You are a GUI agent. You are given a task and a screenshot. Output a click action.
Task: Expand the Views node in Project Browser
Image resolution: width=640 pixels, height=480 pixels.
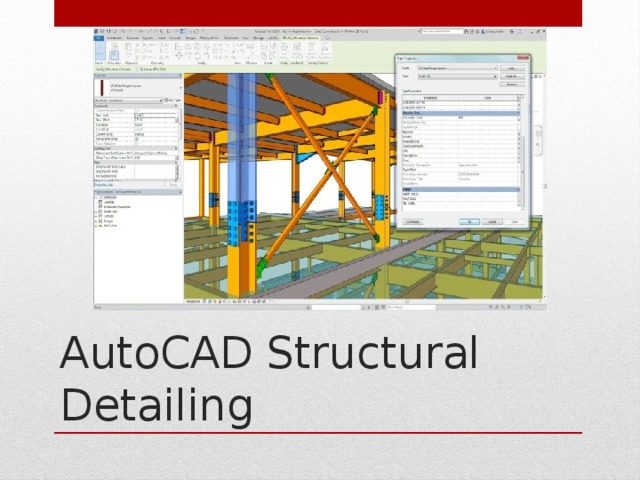96,197
